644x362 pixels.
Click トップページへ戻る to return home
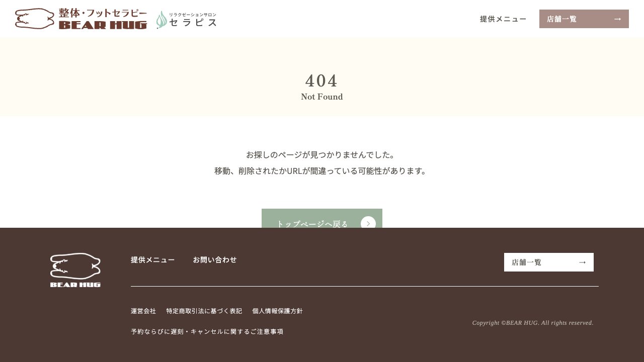click(312, 224)
